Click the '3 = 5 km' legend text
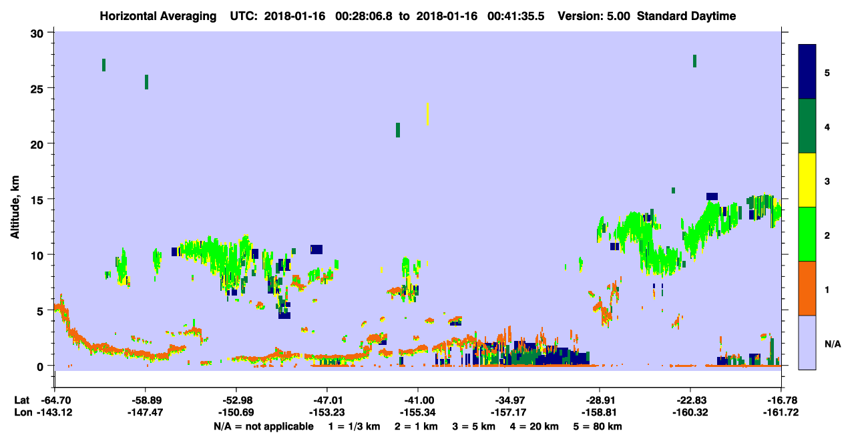868x445 pixels. 473,426
